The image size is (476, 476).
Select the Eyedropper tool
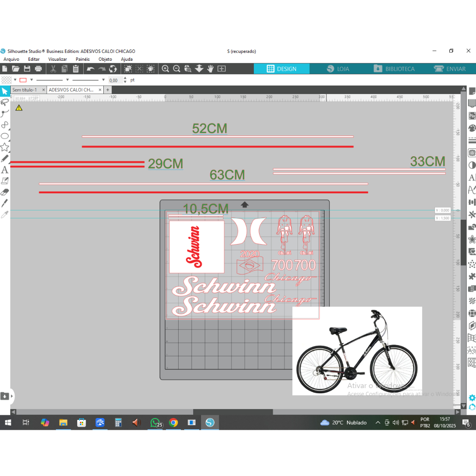[x=5, y=214]
